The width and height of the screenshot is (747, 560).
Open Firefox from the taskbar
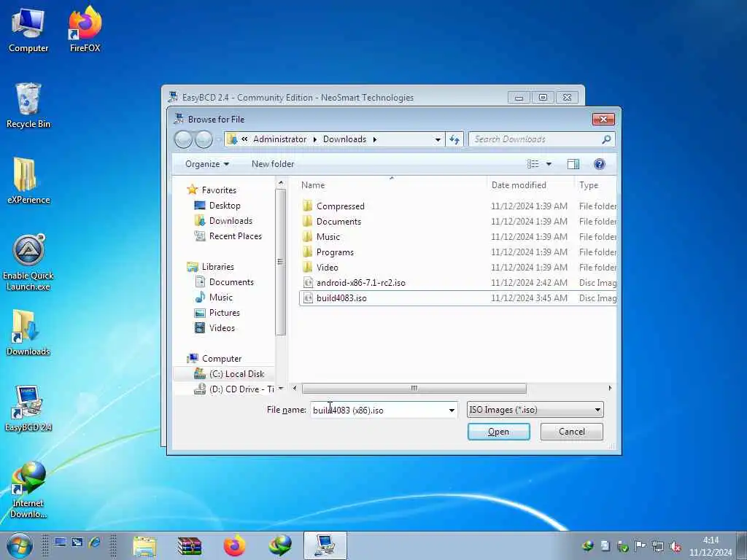(234, 545)
